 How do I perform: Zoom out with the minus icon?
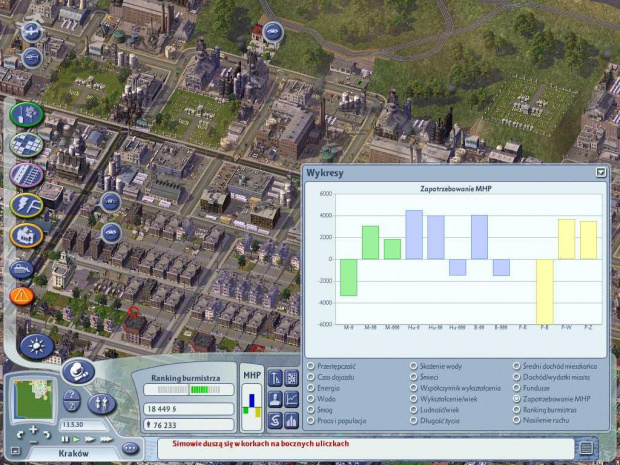(x=34, y=441)
